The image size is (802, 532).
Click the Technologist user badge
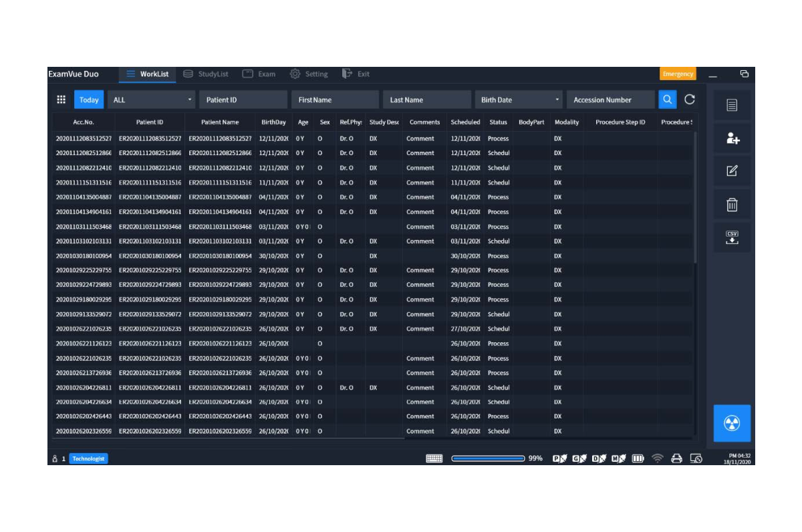coord(88,458)
